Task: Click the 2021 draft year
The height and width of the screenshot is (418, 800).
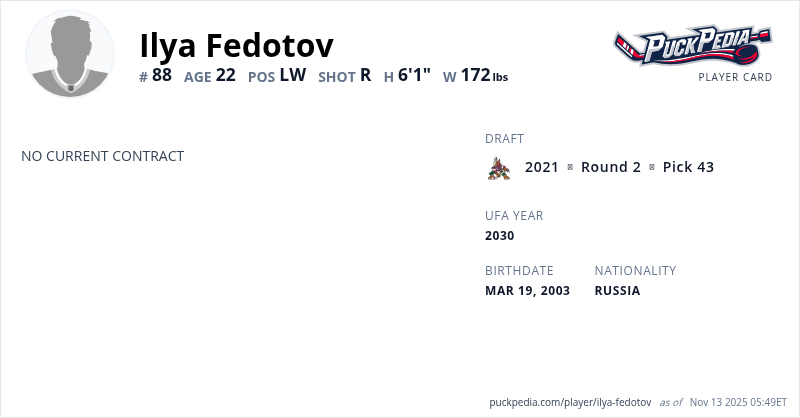Action: coord(542,167)
